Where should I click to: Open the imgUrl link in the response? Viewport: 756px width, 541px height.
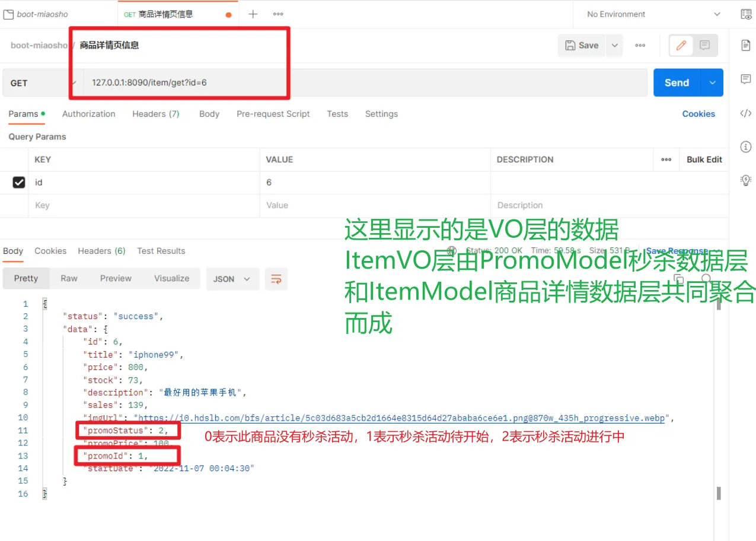point(401,418)
